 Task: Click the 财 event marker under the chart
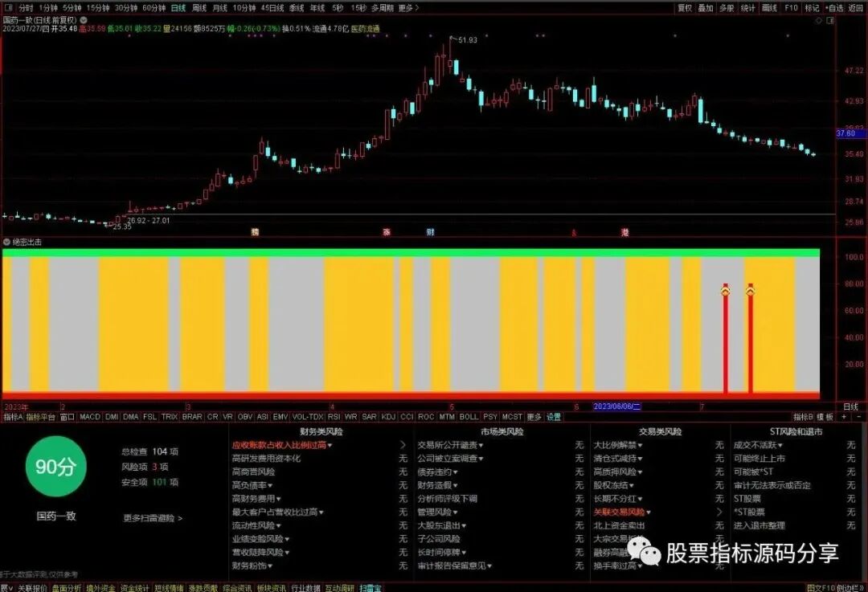(430, 232)
